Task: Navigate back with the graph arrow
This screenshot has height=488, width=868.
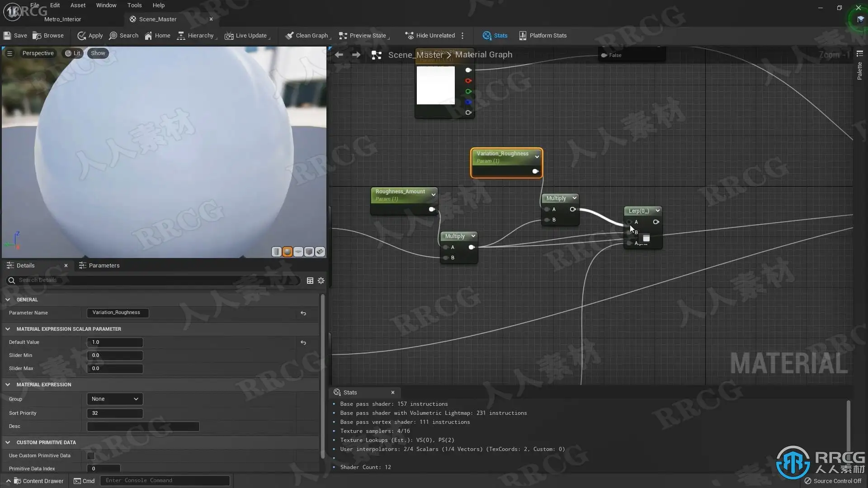Action: click(x=339, y=55)
